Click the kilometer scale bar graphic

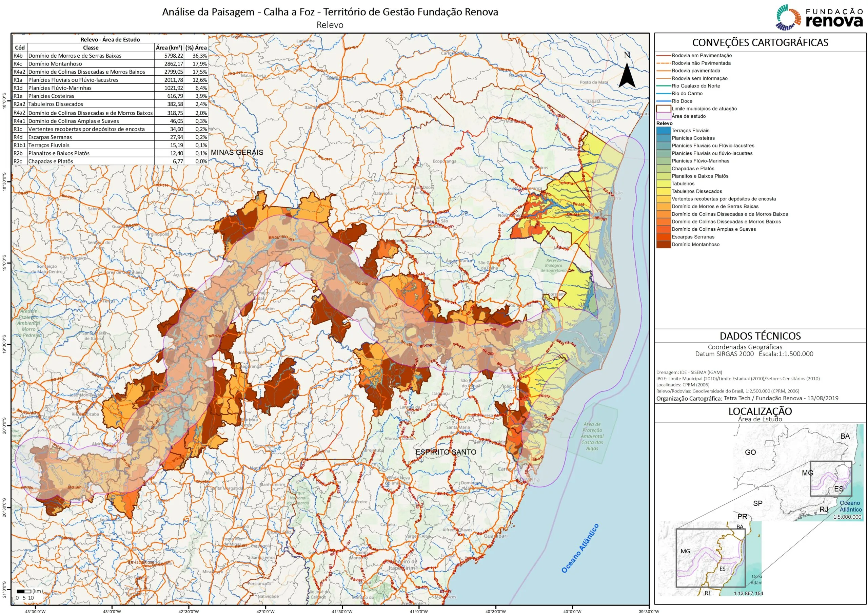point(24,591)
